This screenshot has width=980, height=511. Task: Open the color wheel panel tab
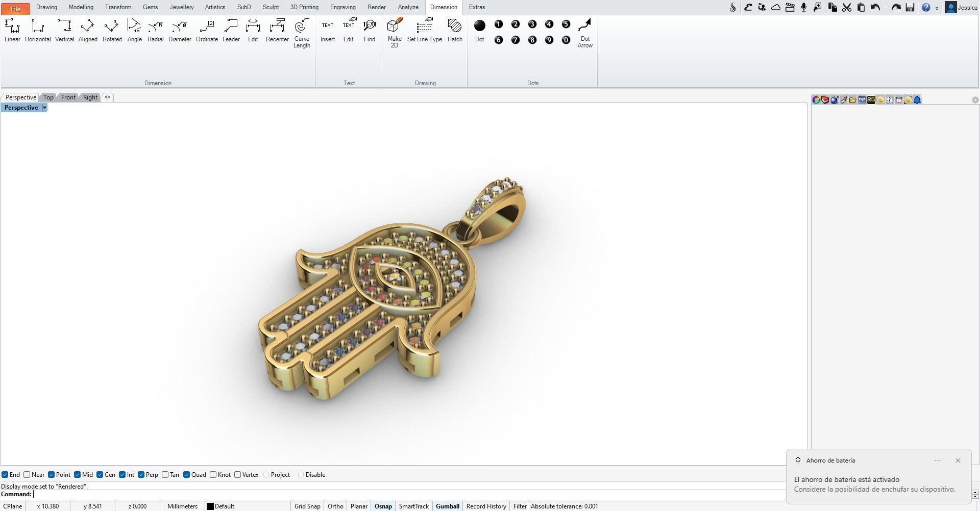[x=816, y=99]
